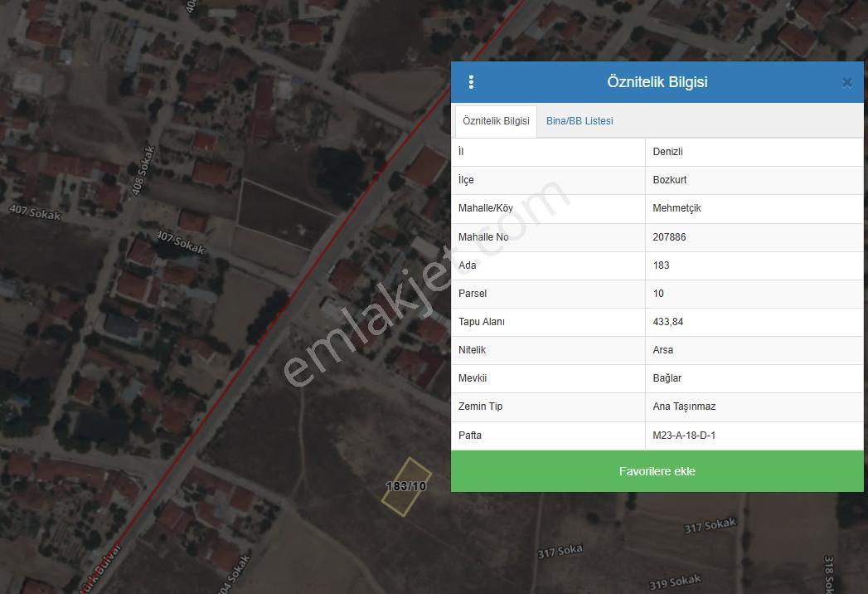The image size is (868, 594).
Task: Click the Favorilere ekle button
Action: [x=657, y=471]
